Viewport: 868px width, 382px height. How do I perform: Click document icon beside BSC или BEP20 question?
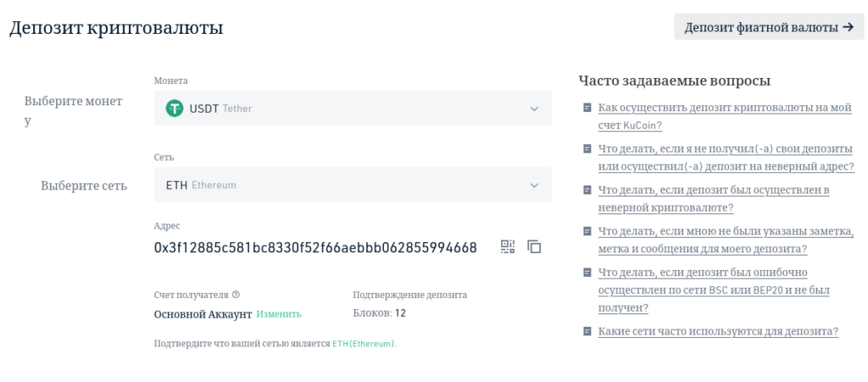tap(587, 273)
